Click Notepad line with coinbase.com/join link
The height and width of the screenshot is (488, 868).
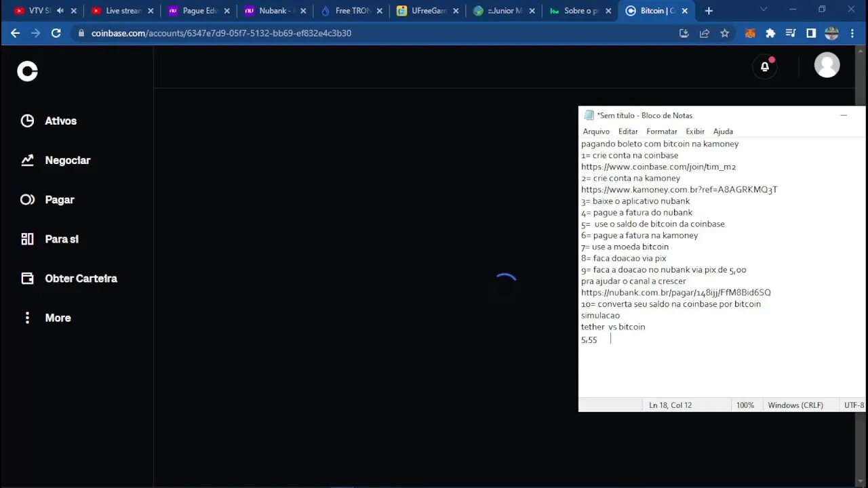(x=658, y=167)
